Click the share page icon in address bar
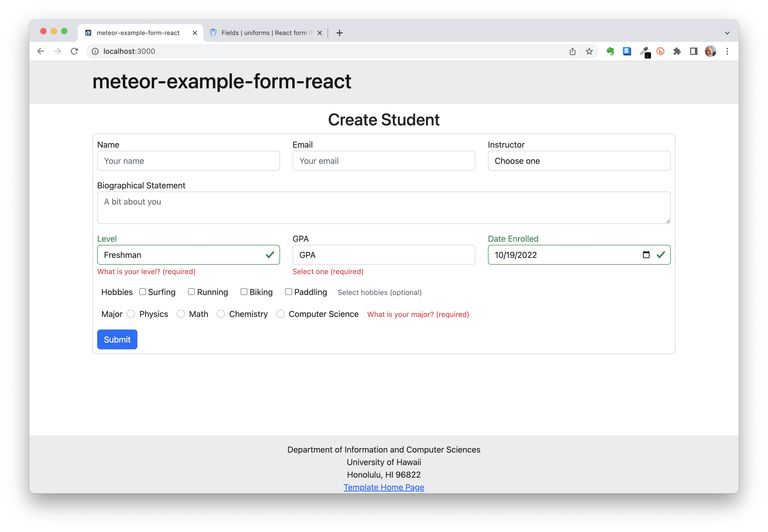Image resolution: width=768 pixels, height=532 pixels. [572, 51]
